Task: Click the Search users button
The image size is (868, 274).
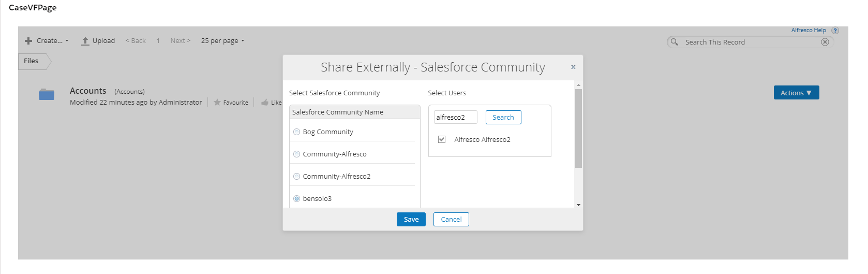Action: pos(503,118)
